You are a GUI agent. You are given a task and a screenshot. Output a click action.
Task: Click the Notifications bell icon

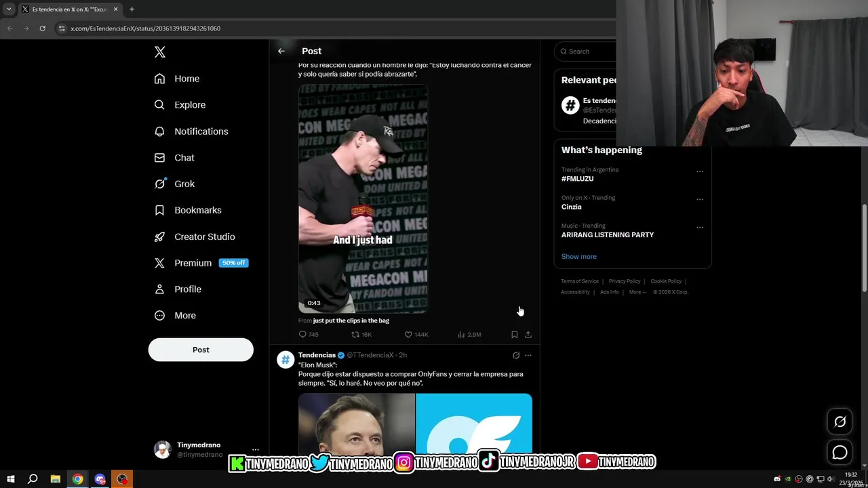(159, 131)
